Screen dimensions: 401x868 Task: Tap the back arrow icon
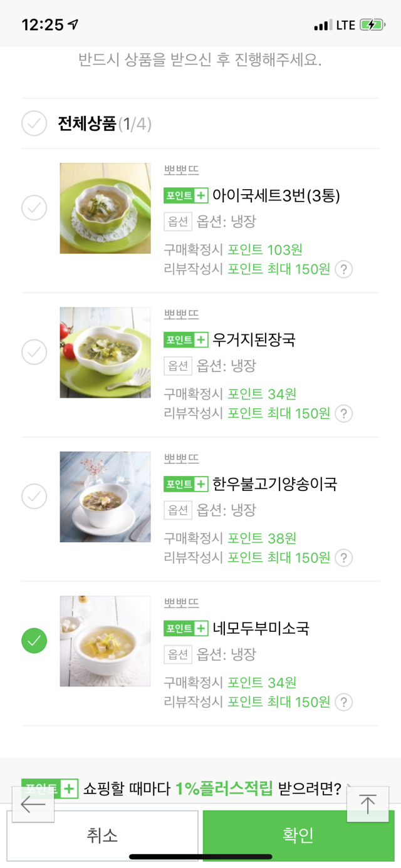pos(33,804)
